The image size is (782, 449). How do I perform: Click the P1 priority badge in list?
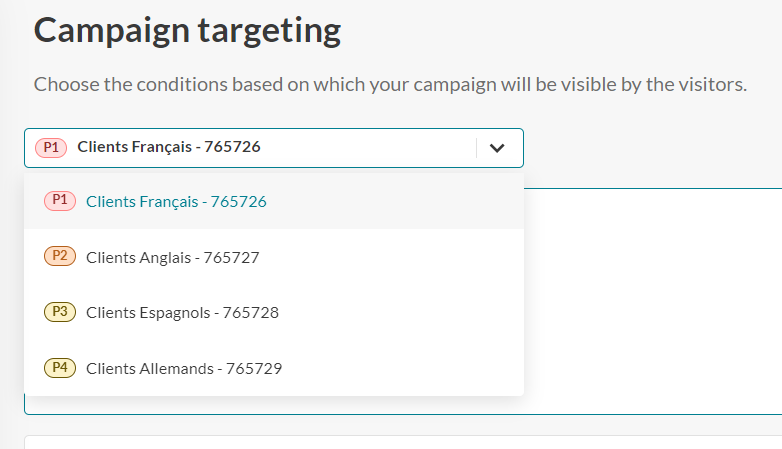tap(60, 201)
